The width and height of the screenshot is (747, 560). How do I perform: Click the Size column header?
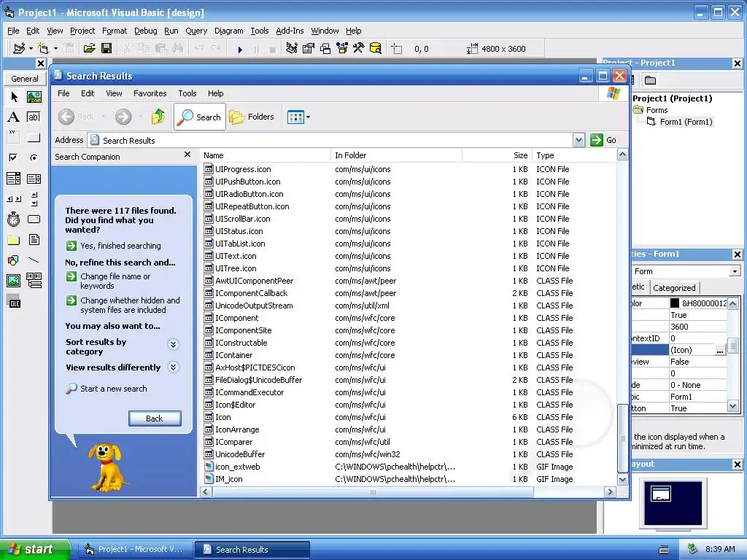pos(496,155)
